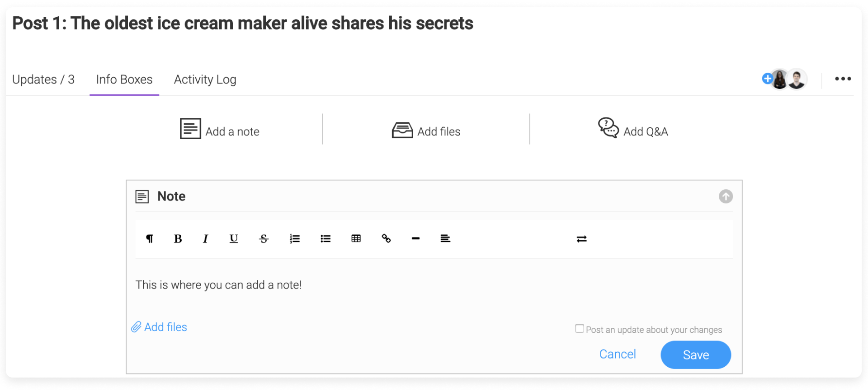Insert a horizontal line divider
This screenshot has height=392, width=868.
coord(416,238)
